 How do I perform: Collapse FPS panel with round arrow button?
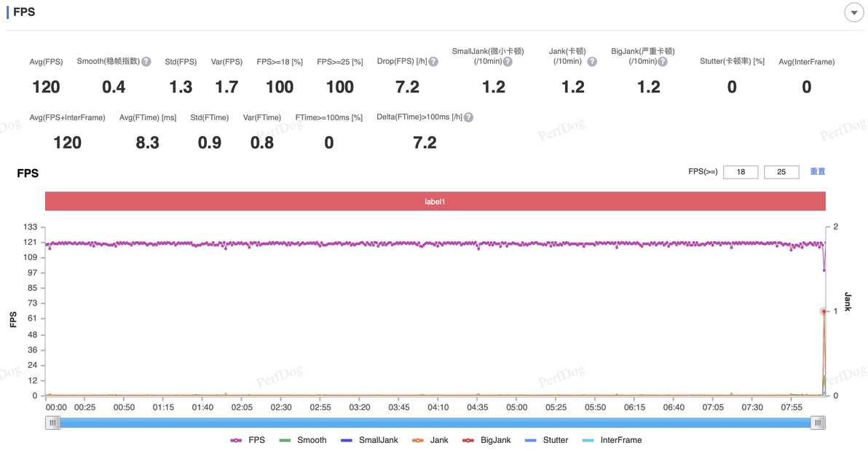pyautogui.click(x=853, y=12)
